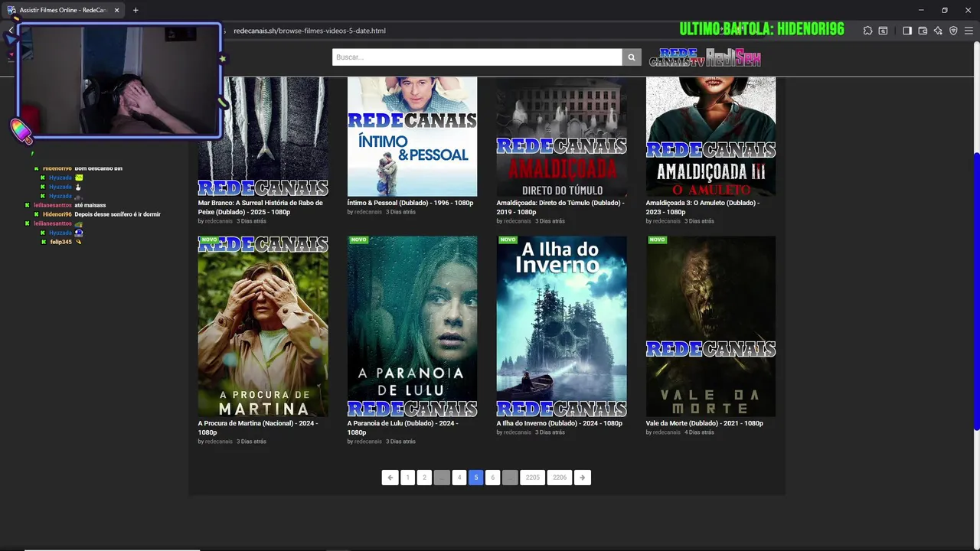Jump to pagination page 2205

[533, 478]
